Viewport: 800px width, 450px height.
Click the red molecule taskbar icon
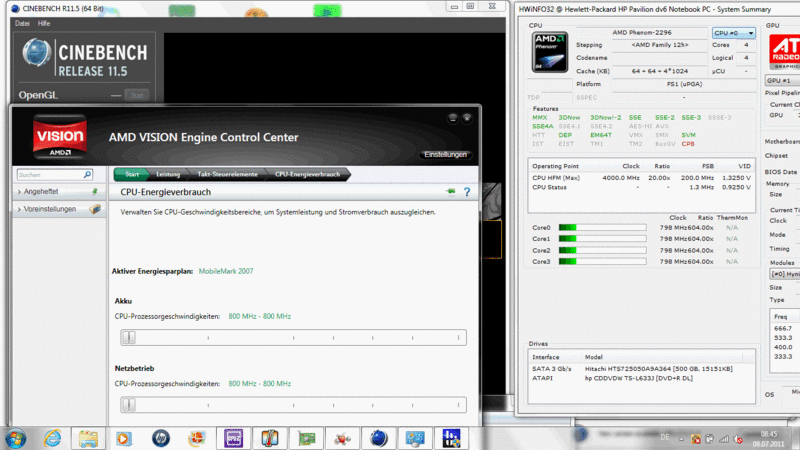[x=342, y=438]
